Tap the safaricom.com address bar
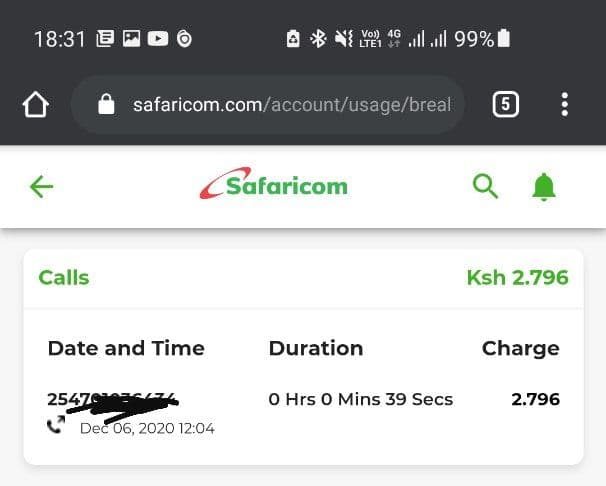Viewport: 606px width, 486px height. point(268,105)
